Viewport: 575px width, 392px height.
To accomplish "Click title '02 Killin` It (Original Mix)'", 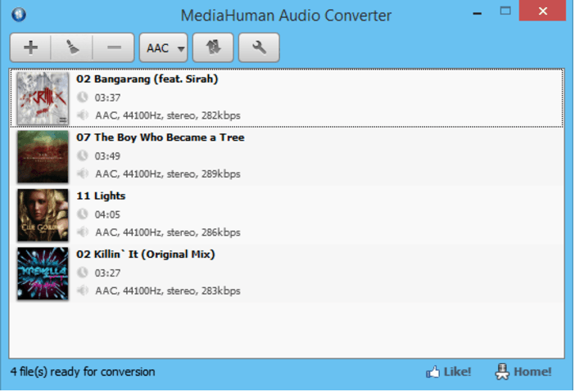I will [x=146, y=255].
